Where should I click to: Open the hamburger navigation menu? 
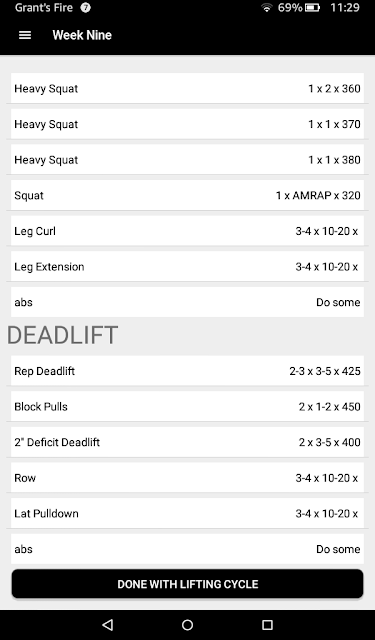pos(25,35)
